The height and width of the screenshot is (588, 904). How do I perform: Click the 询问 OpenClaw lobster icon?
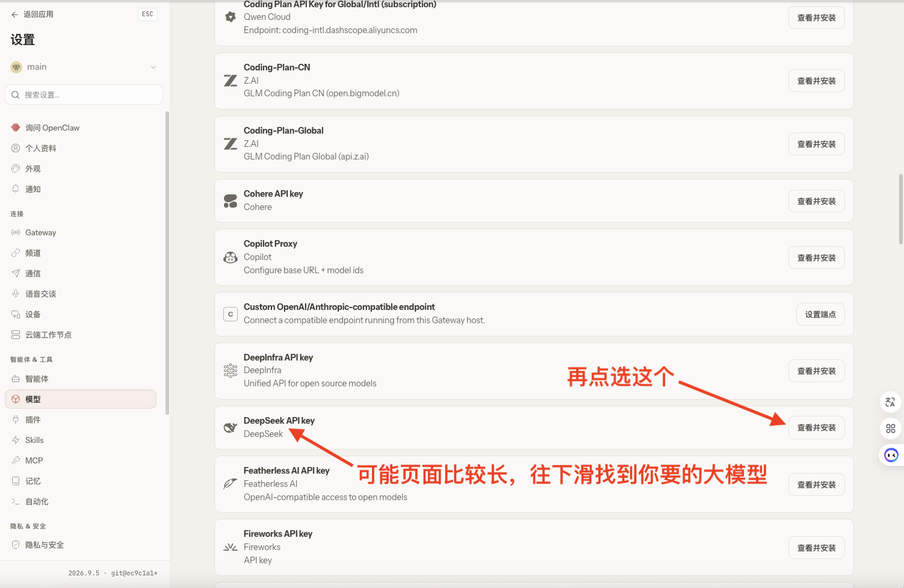pos(16,128)
